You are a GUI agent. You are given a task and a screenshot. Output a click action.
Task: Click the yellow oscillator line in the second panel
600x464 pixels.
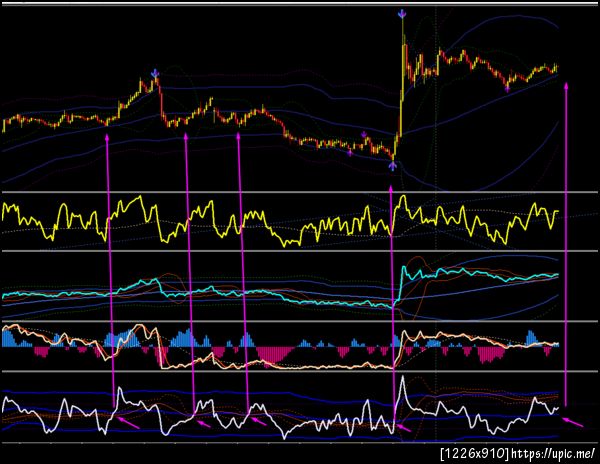tap(280, 221)
